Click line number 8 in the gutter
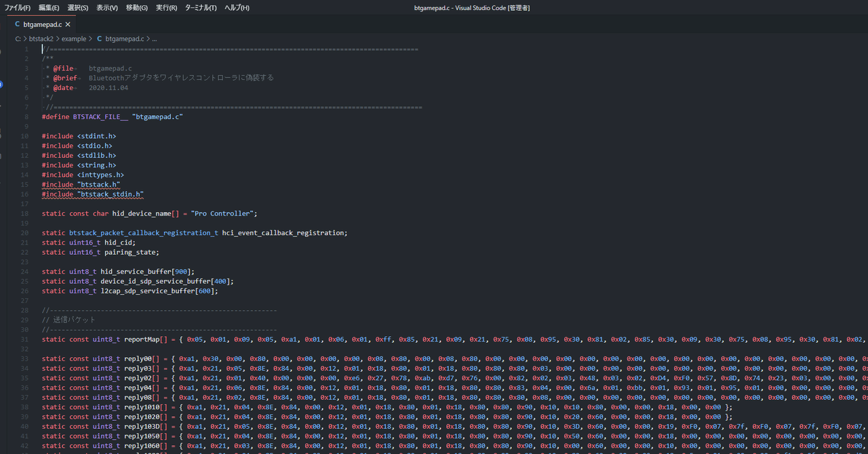Image resolution: width=868 pixels, height=454 pixels. point(26,117)
